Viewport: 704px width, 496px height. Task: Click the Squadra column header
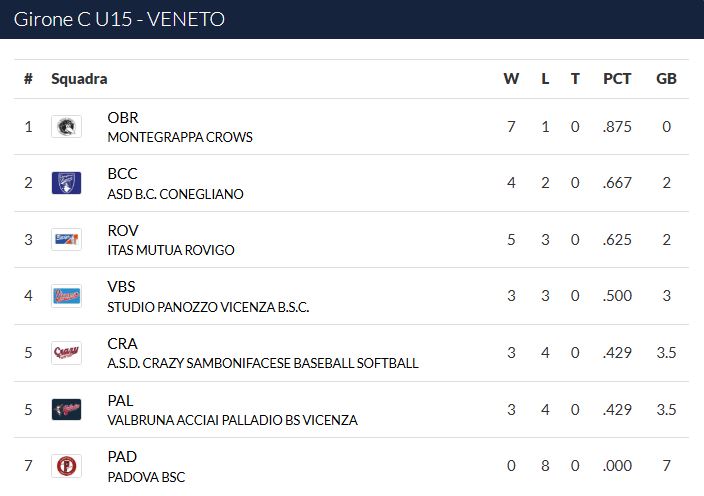[79, 79]
